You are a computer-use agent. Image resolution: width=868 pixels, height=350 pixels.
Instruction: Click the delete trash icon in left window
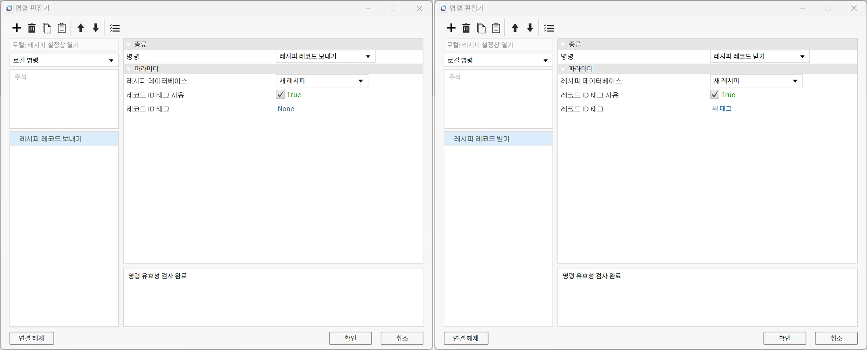(x=32, y=28)
